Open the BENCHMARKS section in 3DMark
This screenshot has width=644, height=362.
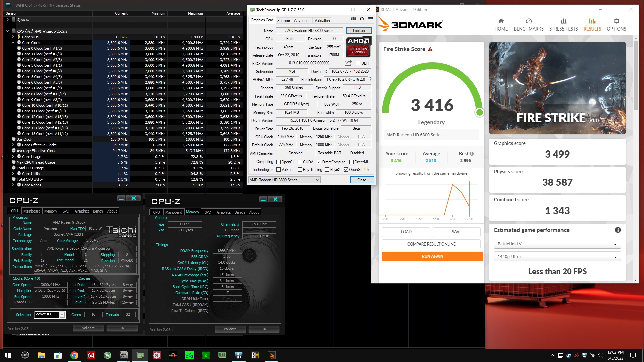[x=529, y=25]
